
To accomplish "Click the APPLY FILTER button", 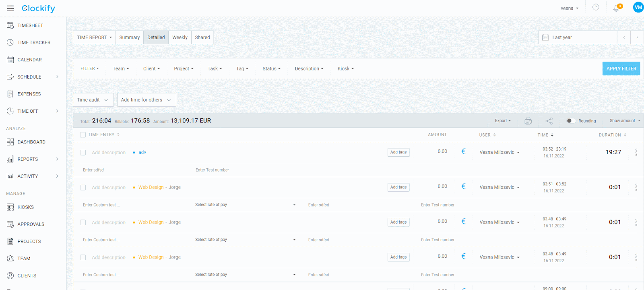I will point(621,68).
